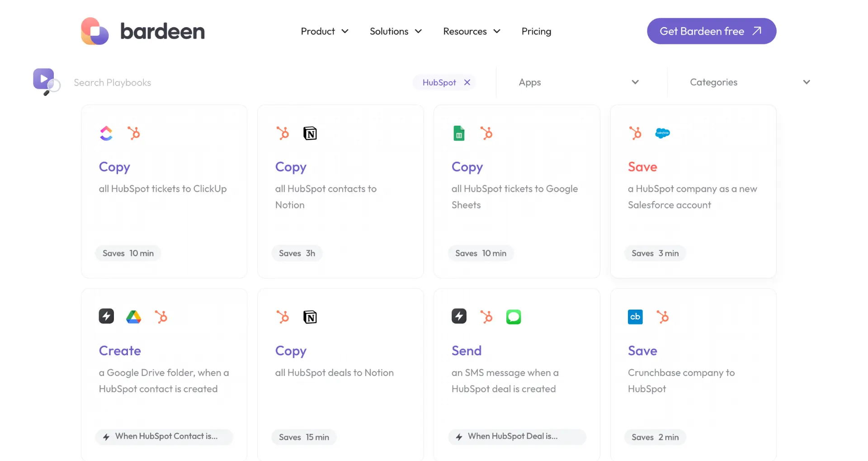Click the 'Saves 3 min' badge

[x=655, y=253]
